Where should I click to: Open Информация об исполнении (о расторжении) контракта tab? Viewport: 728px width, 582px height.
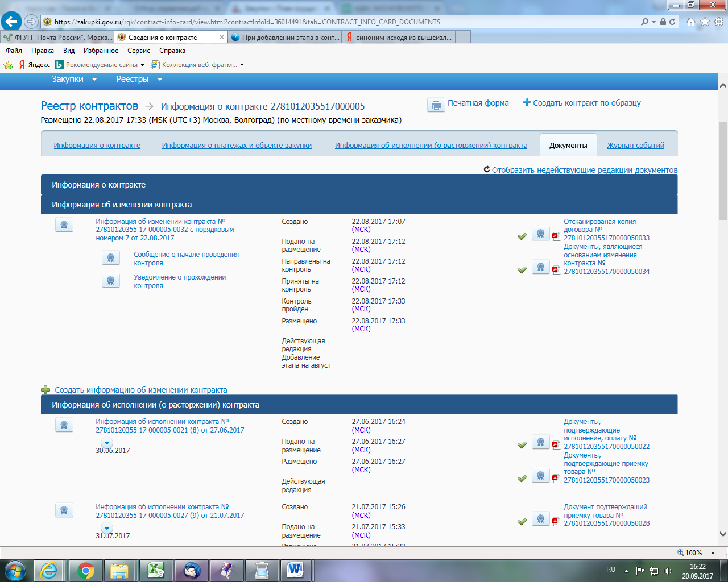click(x=431, y=145)
